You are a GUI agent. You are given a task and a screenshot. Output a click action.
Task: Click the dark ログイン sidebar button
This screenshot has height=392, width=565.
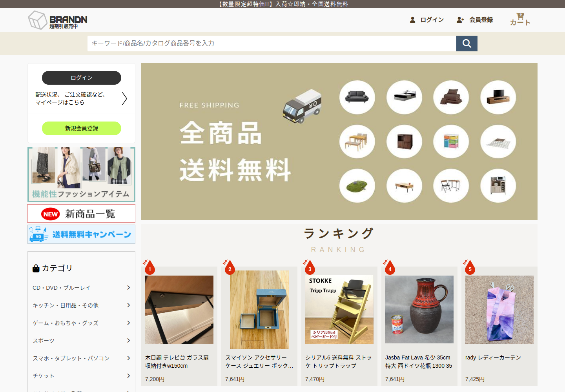(82, 78)
